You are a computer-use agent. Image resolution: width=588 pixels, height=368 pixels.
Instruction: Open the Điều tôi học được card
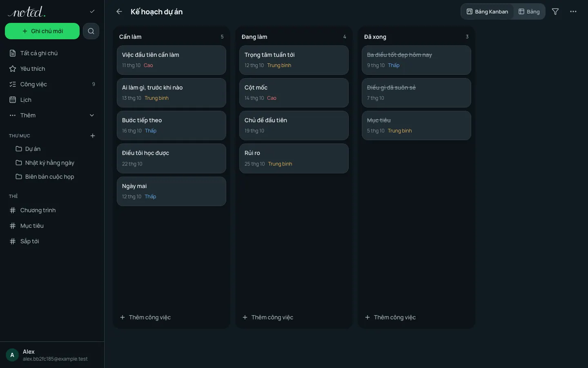(x=171, y=158)
